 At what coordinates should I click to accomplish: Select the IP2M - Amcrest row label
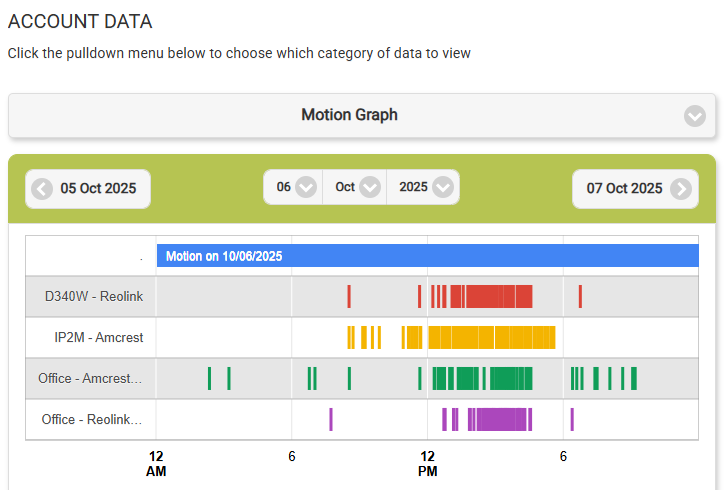point(98,338)
